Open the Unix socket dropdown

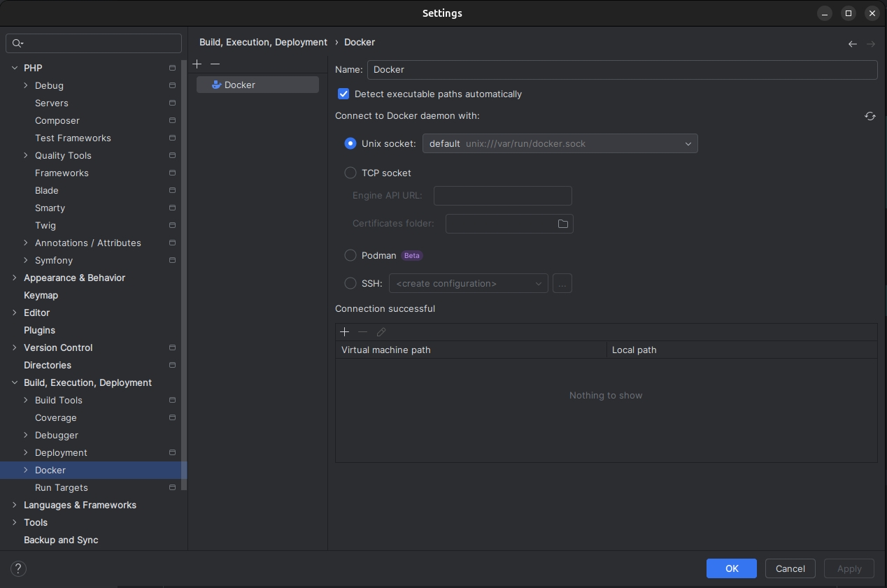[x=560, y=143]
